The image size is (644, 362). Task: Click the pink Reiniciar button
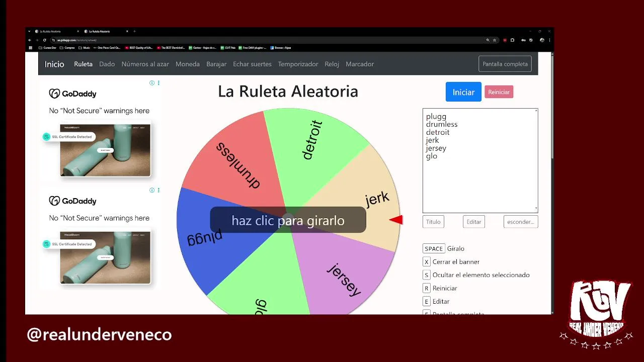tap(499, 92)
